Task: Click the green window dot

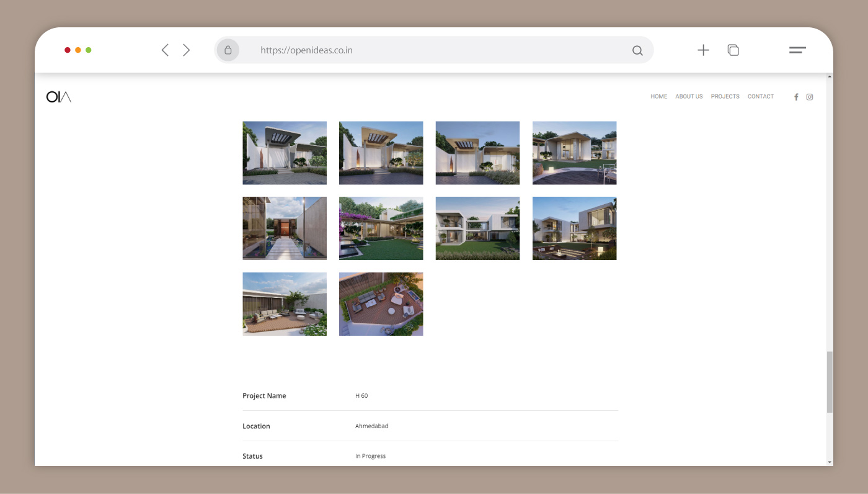Action: pyautogui.click(x=89, y=50)
